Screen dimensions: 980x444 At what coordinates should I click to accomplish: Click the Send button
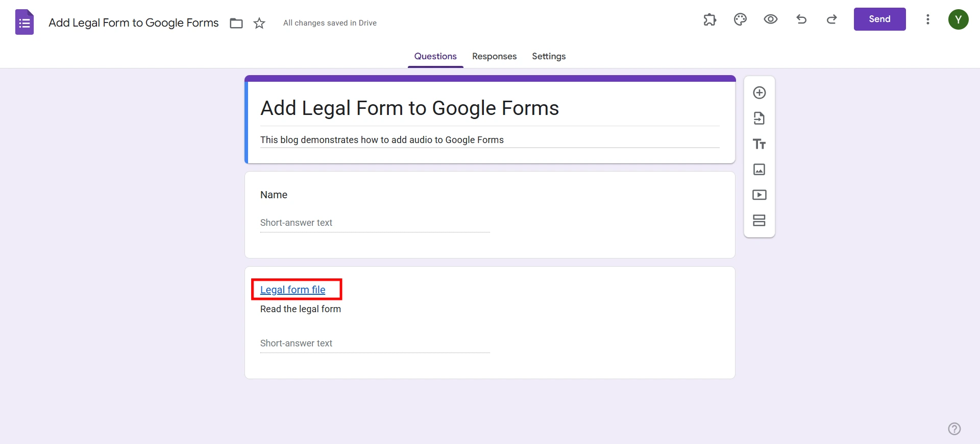pos(880,19)
